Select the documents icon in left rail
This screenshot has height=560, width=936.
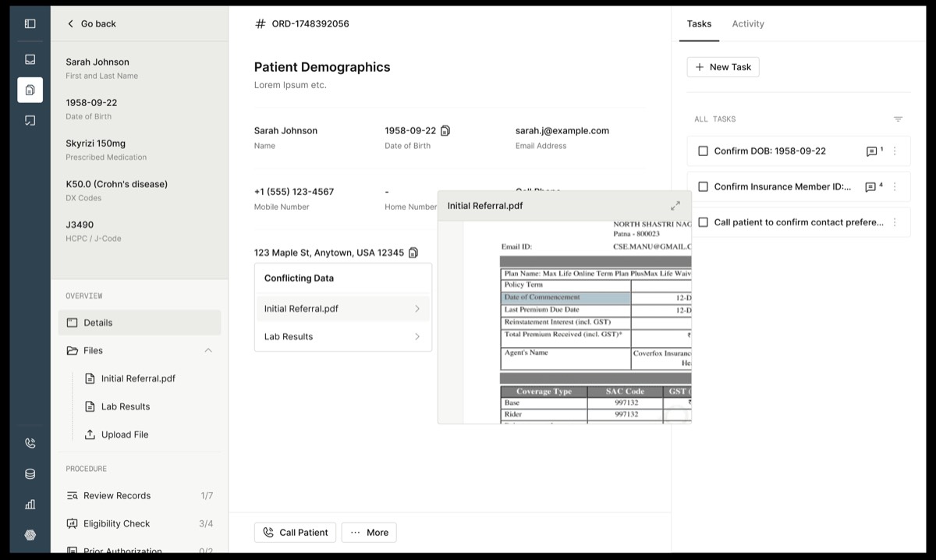click(x=30, y=90)
